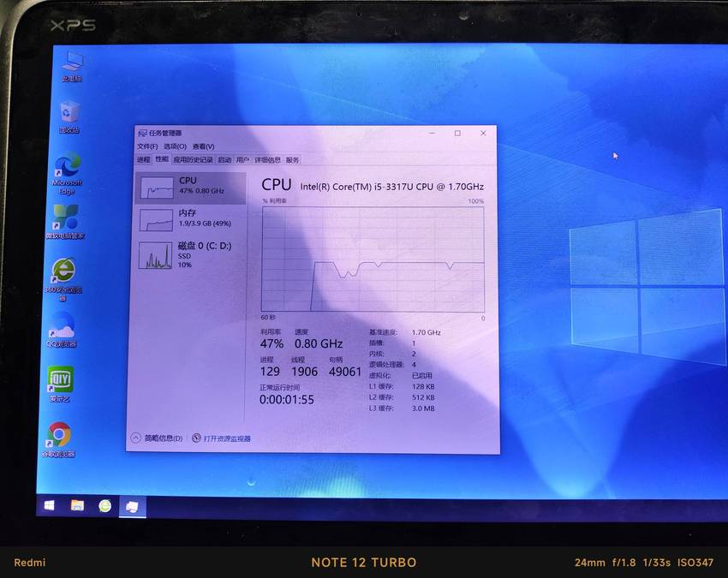Open the 360 browser taskbar icon
The width and height of the screenshot is (728, 578).
[105, 505]
